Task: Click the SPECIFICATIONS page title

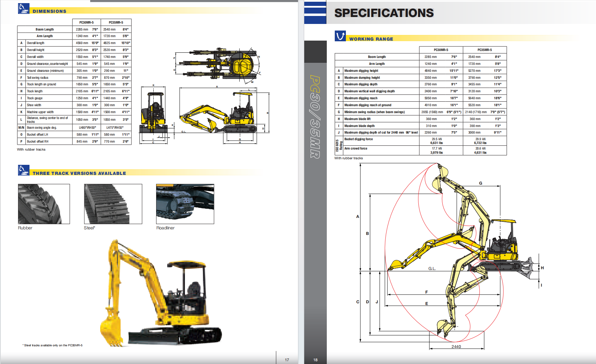Action: (384, 13)
